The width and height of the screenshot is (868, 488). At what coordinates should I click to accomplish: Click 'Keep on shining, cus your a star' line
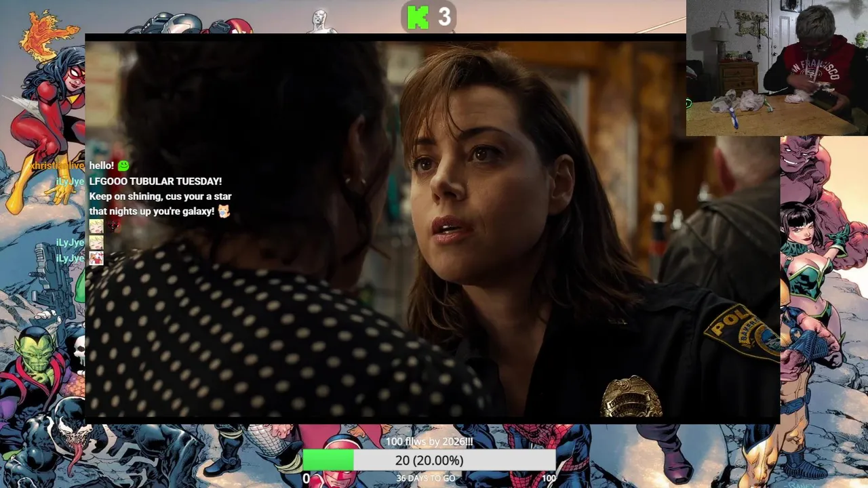pyautogui.click(x=160, y=197)
